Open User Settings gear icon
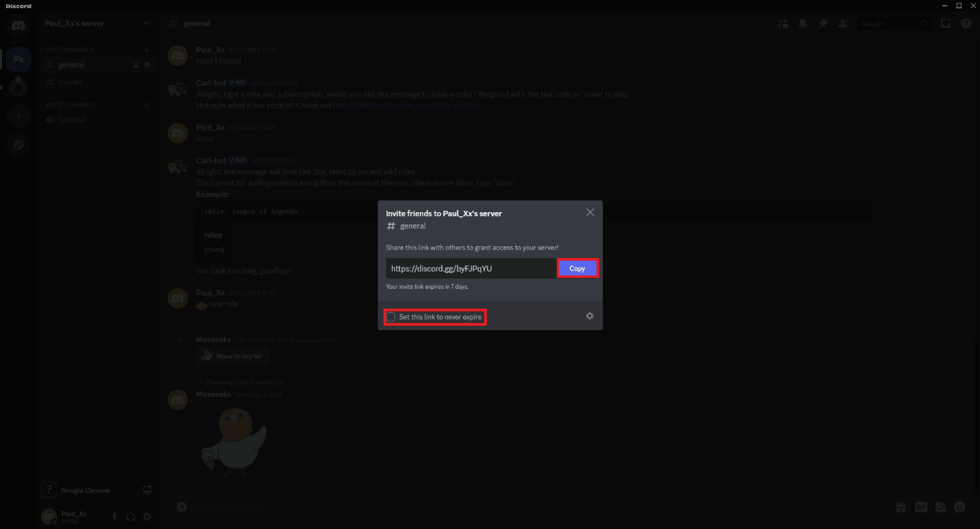This screenshot has width=980, height=529. [x=147, y=517]
